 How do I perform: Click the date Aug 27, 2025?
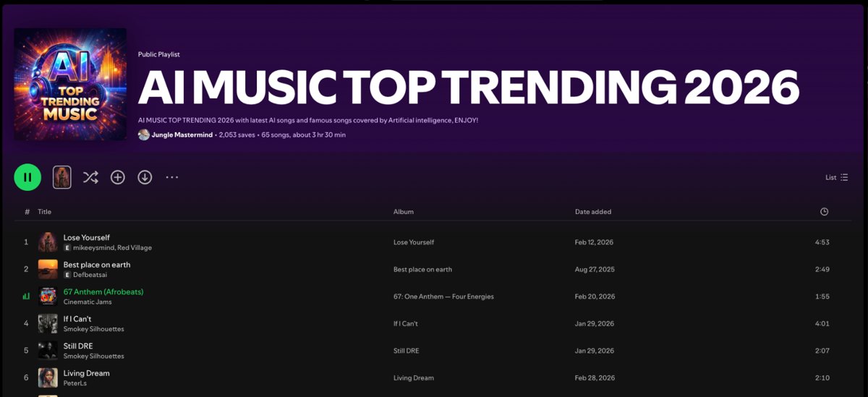tap(595, 270)
